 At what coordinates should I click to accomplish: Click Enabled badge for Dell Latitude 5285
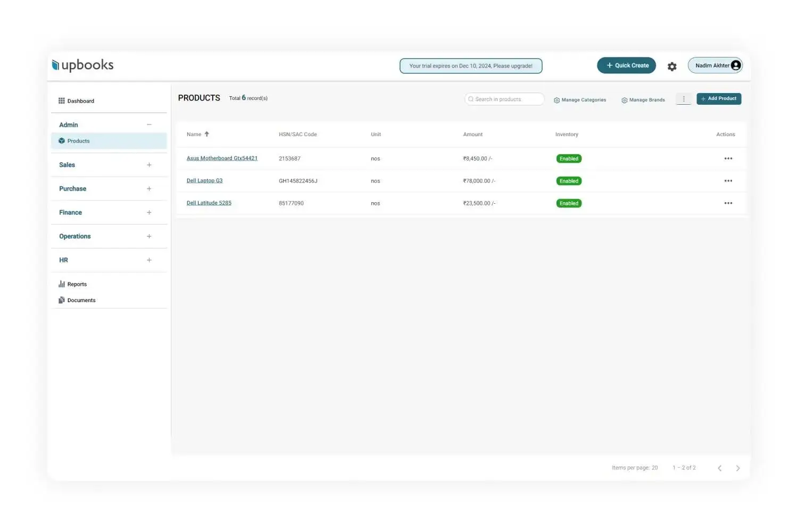point(569,203)
